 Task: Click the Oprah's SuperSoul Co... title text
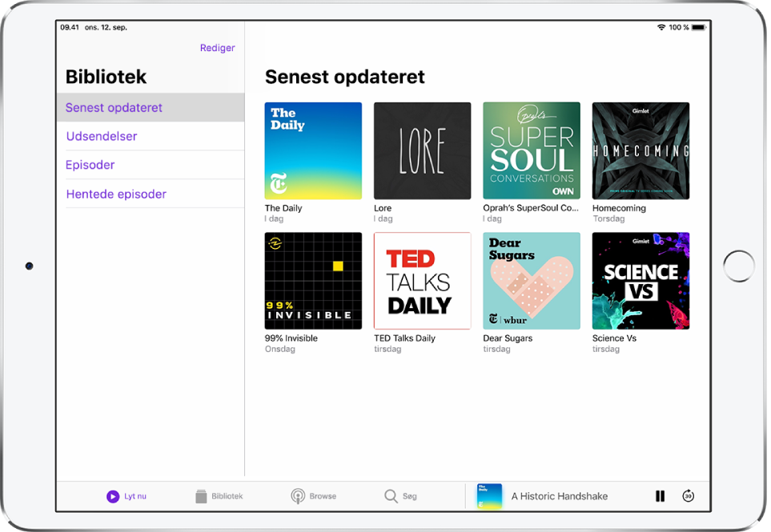pyautogui.click(x=531, y=208)
